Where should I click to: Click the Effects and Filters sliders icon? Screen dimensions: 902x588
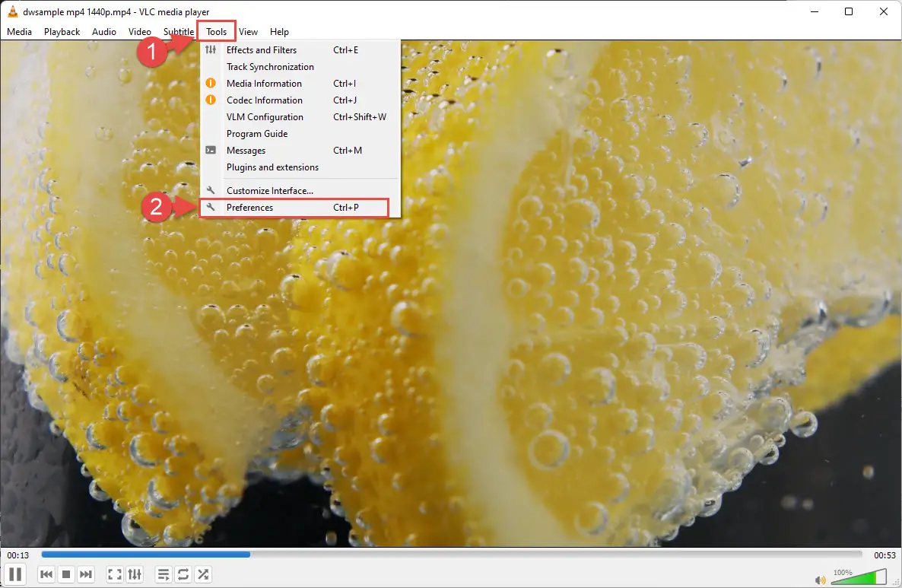(x=211, y=50)
